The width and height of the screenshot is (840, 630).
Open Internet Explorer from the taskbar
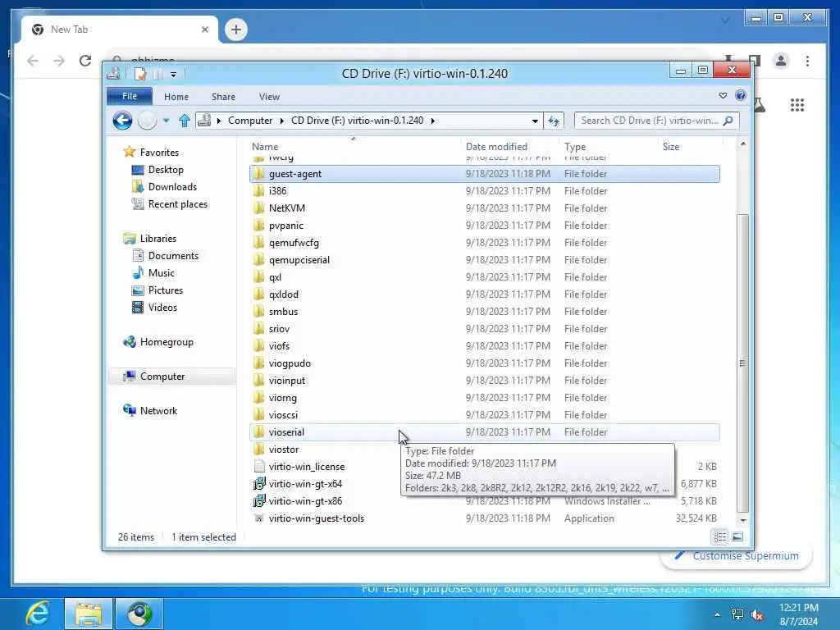click(x=38, y=614)
